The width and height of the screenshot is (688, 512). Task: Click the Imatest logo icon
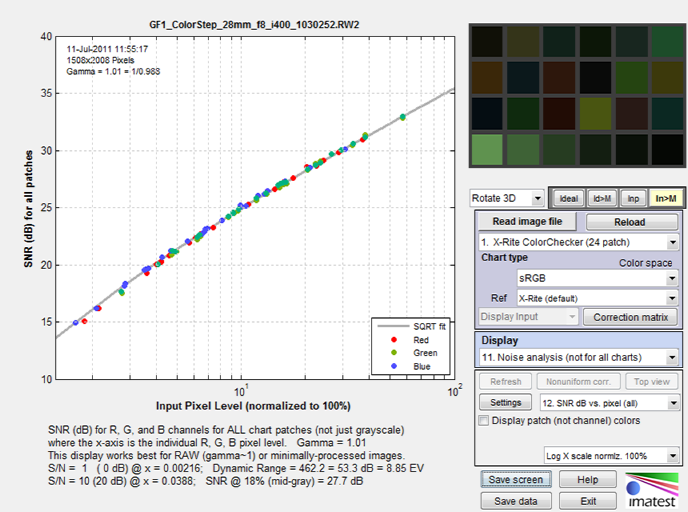tap(652, 490)
